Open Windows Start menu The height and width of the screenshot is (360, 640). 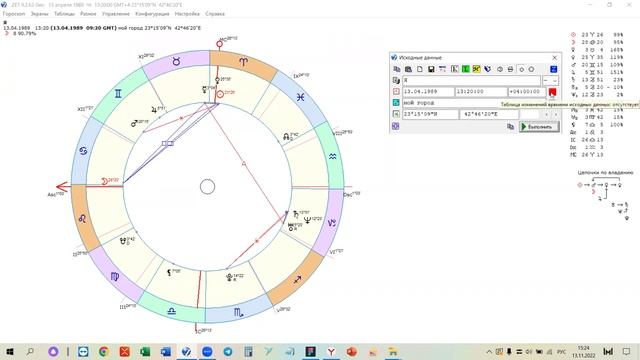10,351
